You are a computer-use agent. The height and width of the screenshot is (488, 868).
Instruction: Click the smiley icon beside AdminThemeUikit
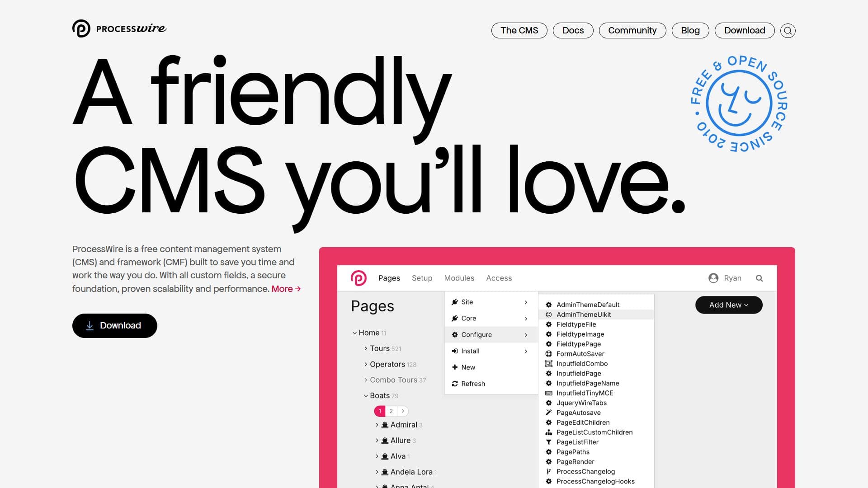[x=549, y=314]
